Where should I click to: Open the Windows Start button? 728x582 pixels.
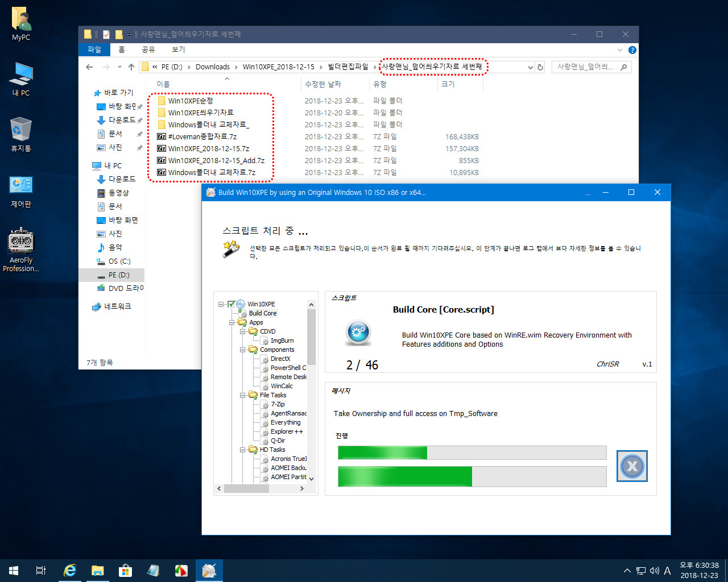tap(14, 571)
